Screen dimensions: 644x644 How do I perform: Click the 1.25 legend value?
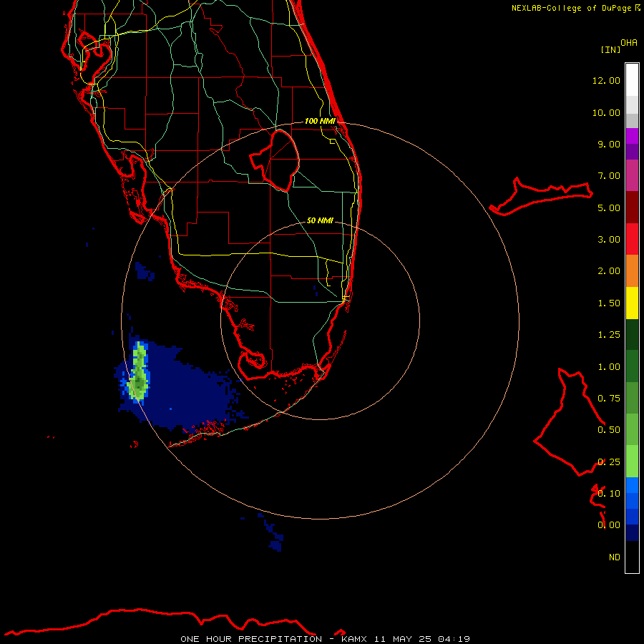point(609,335)
